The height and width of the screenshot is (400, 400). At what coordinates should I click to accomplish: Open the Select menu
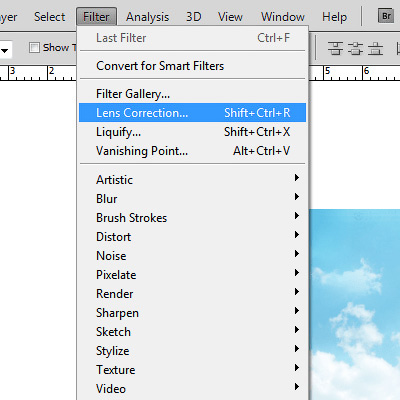click(49, 17)
